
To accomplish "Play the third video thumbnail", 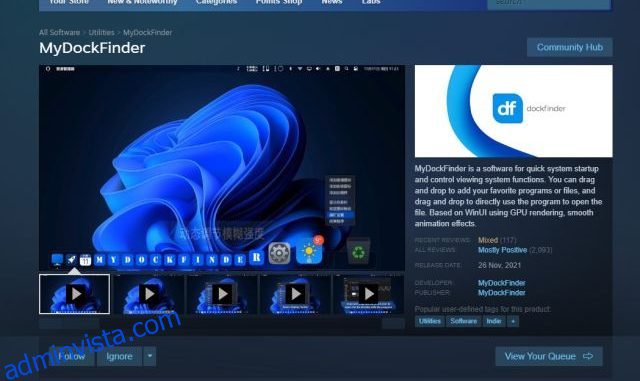I will (x=222, y=294).
